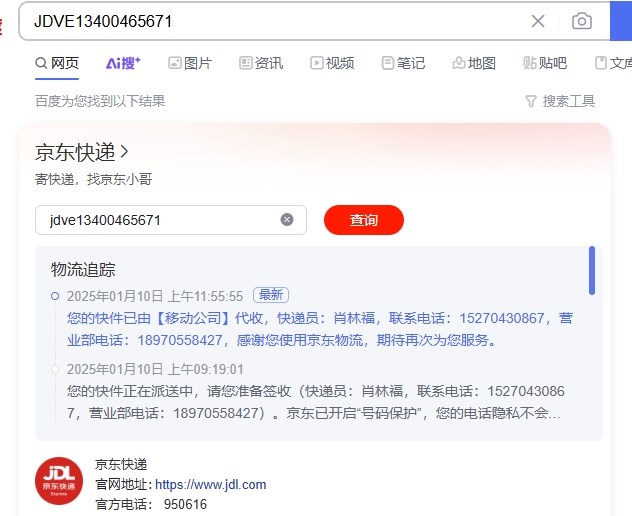Go to the 地图 tab
This screenshot has width=632, height=516.
(474, 63)
